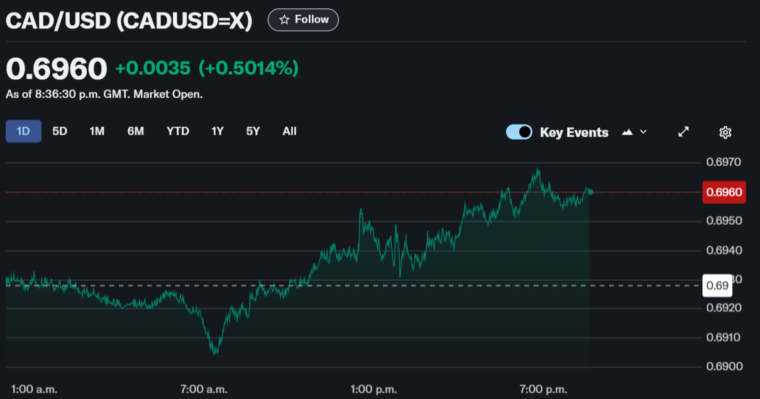
Task: Switch to the 5D time range
Action: point(60,131)
